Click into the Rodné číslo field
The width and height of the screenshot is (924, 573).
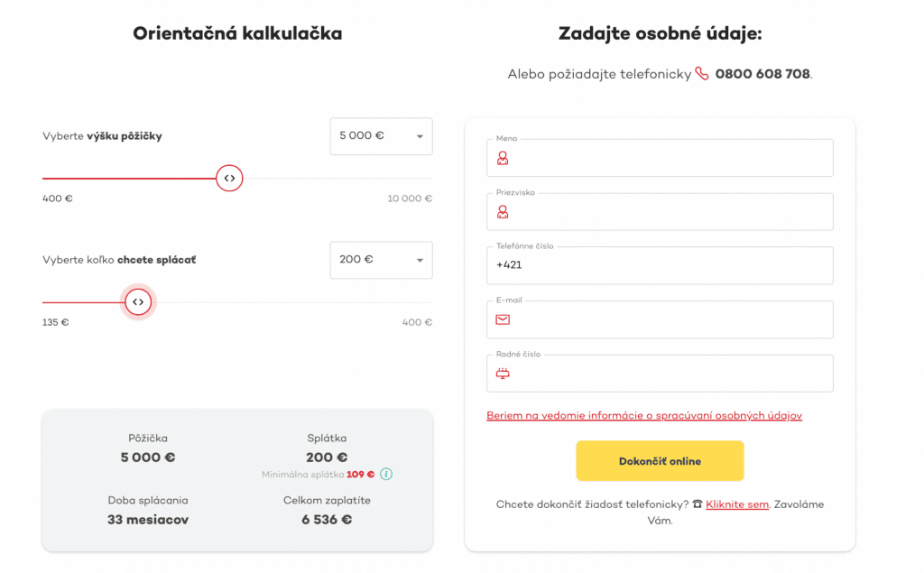(668, 374)
